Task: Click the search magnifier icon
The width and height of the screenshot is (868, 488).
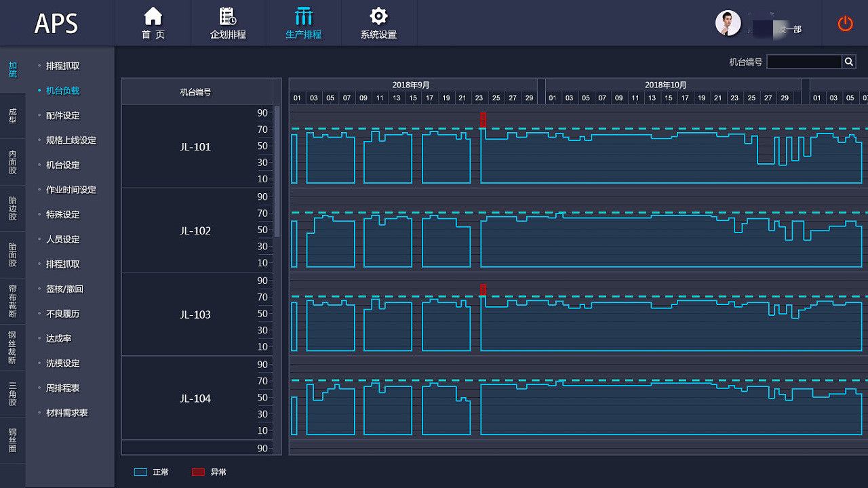Action: coord(849,62)
